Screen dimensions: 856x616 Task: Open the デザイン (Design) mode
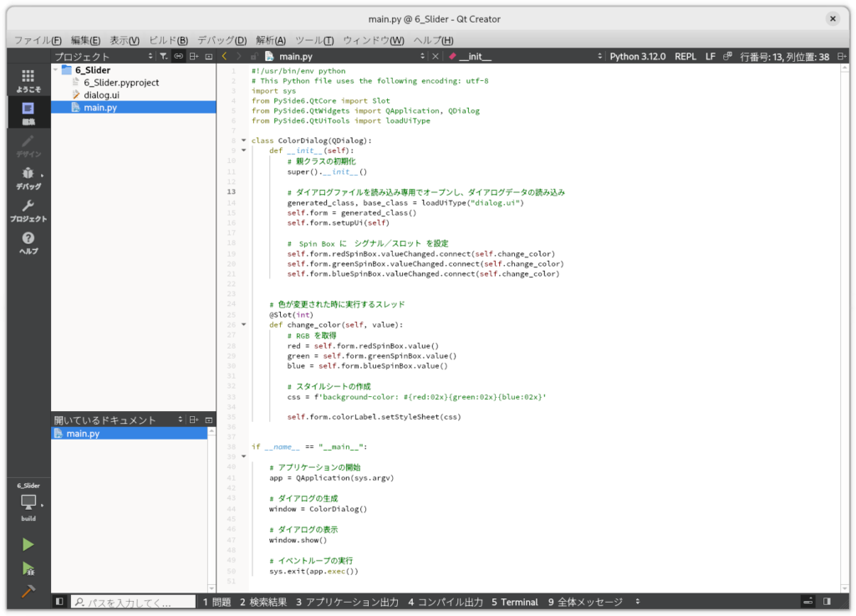point(28,145)
